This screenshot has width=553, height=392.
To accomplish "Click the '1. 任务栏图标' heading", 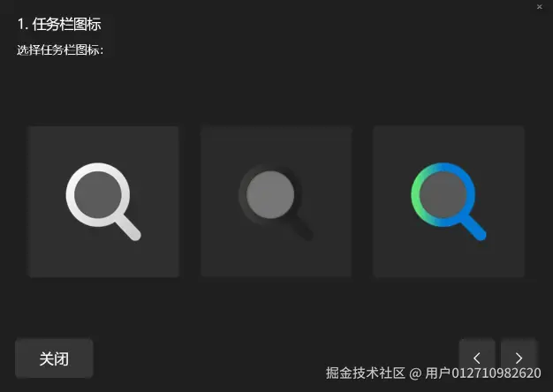I will coord(59,25).
